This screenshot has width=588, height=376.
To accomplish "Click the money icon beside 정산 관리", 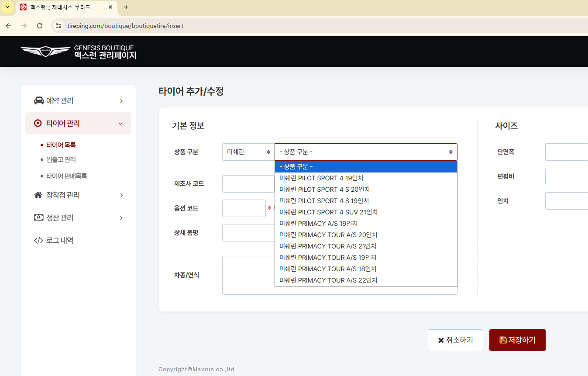I will pyautogui.click(x=39, y=217).
